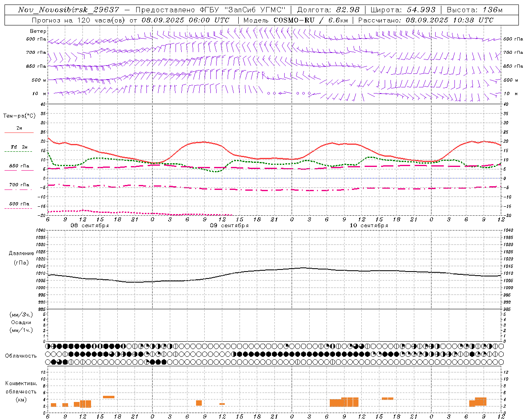Click the -20 value on right temperature axis
The image size is (525, 420).
(x=507, y=215)
